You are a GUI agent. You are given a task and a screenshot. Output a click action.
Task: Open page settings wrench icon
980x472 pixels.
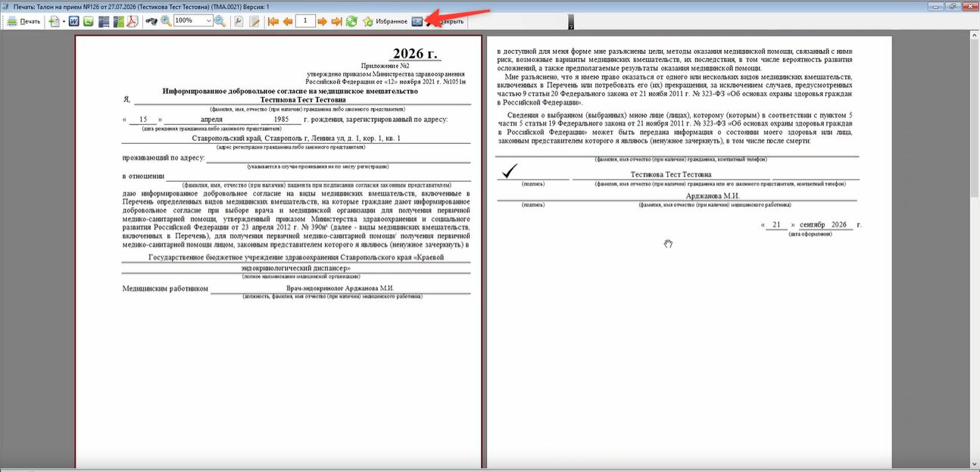pos(239,21)
